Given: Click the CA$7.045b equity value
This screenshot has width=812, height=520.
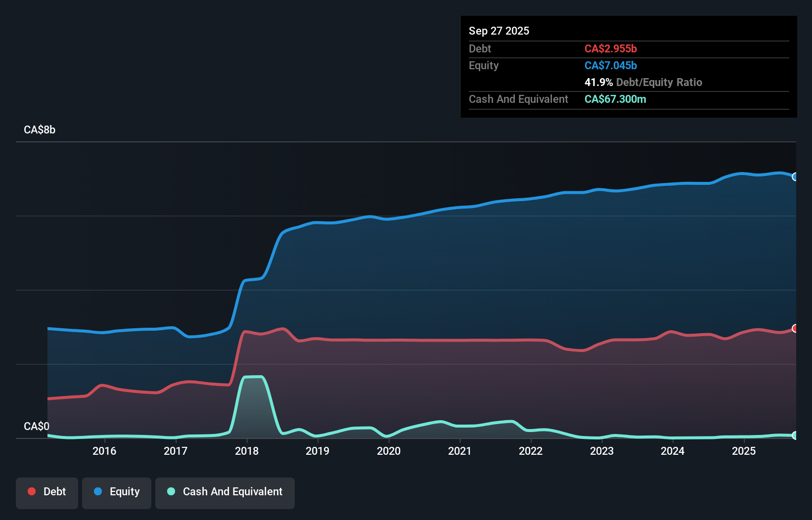Looking at the screenshot, I should click(611, 65).
